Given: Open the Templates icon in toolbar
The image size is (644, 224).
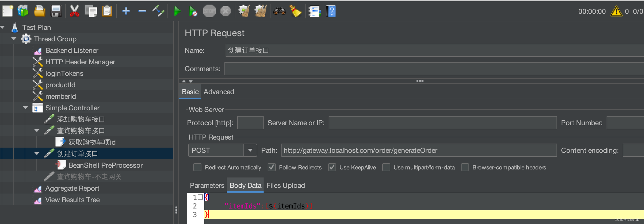Looking at the screenshot, I should pos(23,11).
